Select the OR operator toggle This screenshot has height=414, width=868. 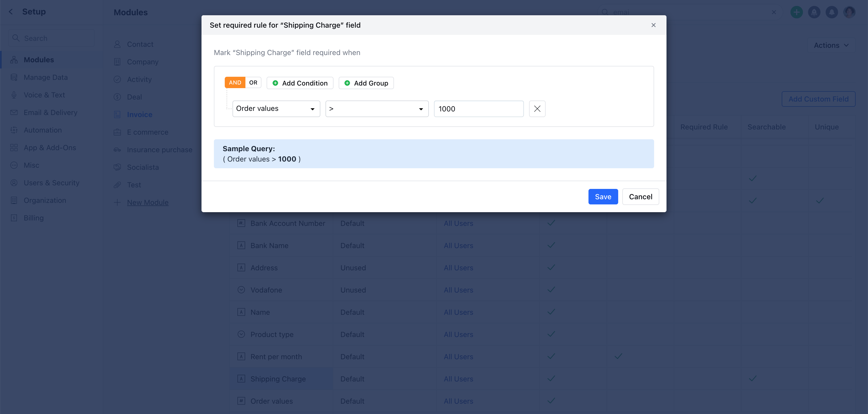point(253,83)
